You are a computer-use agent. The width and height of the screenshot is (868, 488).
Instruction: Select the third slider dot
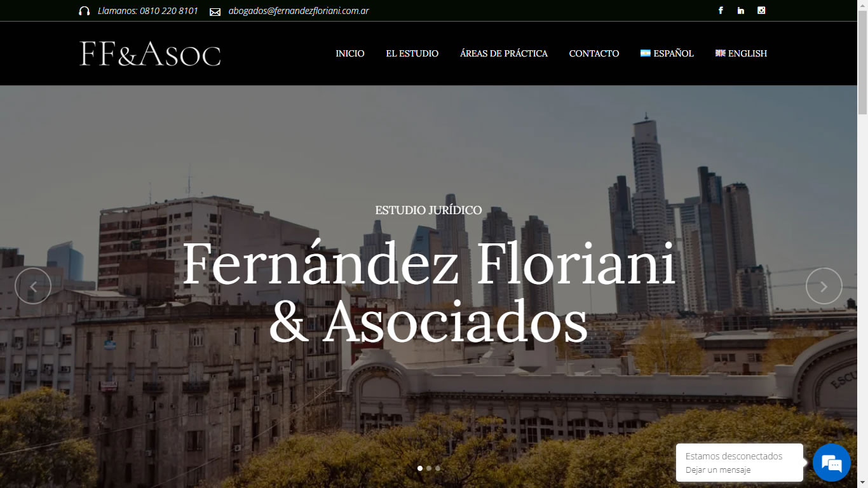(438, 468)
